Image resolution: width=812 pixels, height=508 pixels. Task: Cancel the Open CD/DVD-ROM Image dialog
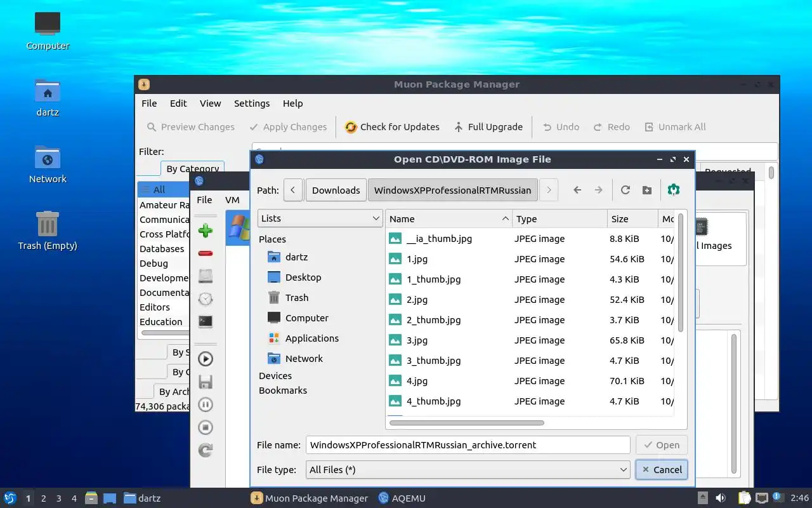662,470
